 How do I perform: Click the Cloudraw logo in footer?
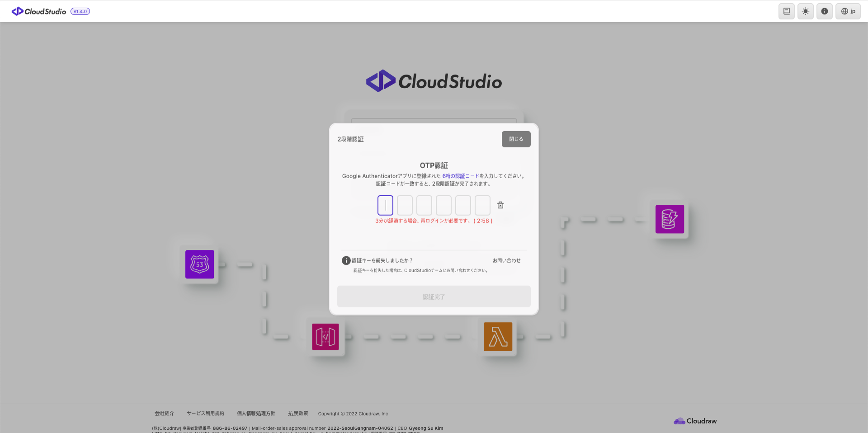695,421
